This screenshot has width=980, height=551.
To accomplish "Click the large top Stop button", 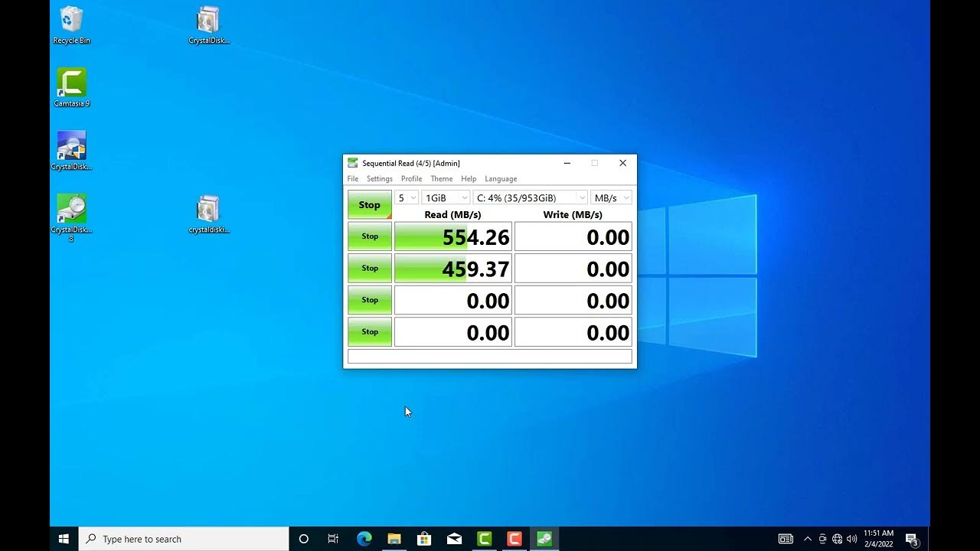I will (370, 204).
